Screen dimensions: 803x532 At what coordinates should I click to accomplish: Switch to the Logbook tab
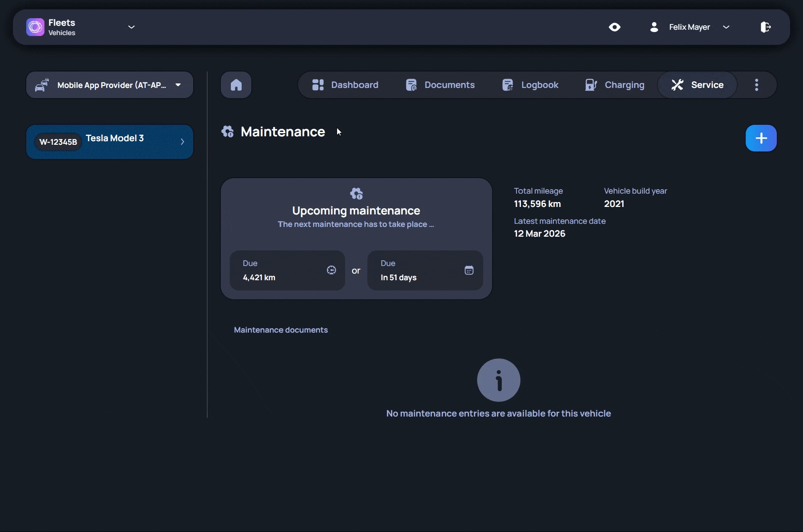[530, 85]
